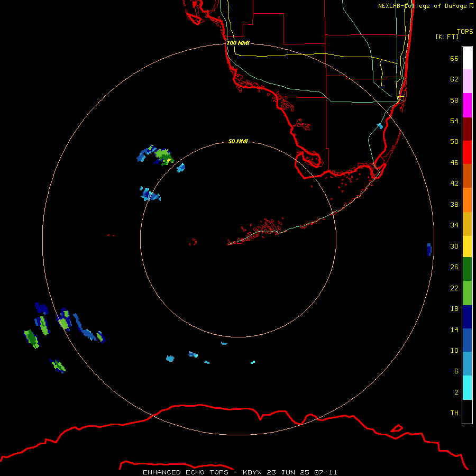Viewport: 476px width, 476px height.
Task: Click the 100 NMI range ring label
Action: (238, 43)
